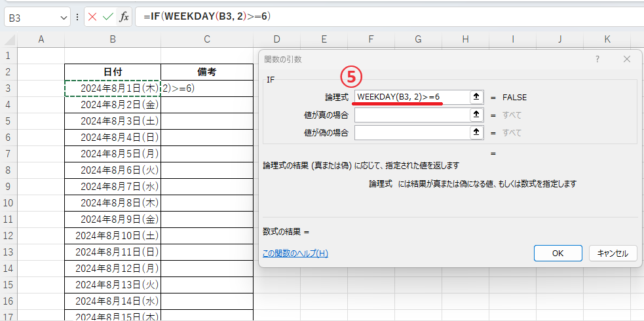Click the 値が真の場合 input field
644x321 pixels.
coord(412,115)
